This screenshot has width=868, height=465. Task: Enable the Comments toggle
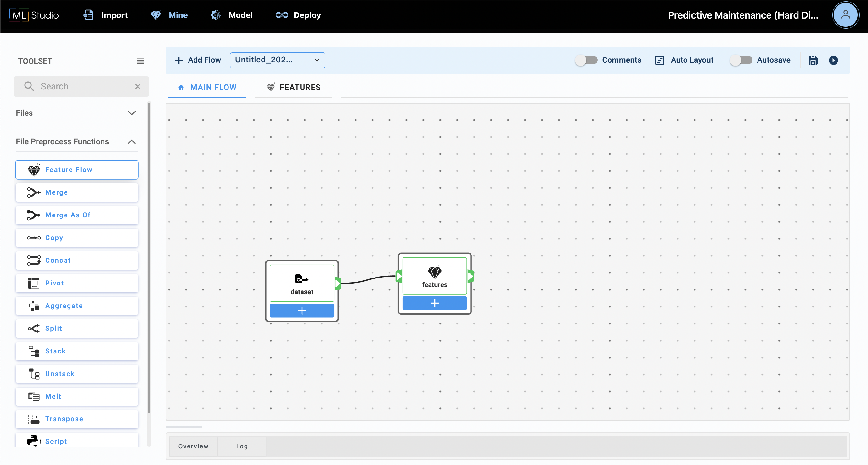[586, 60]
